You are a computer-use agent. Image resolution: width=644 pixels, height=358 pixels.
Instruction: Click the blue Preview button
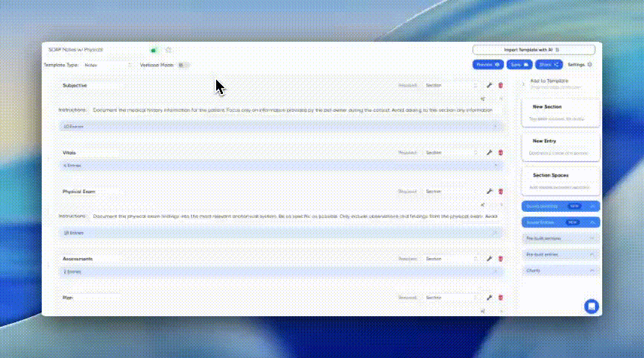[x=488, y=65]
